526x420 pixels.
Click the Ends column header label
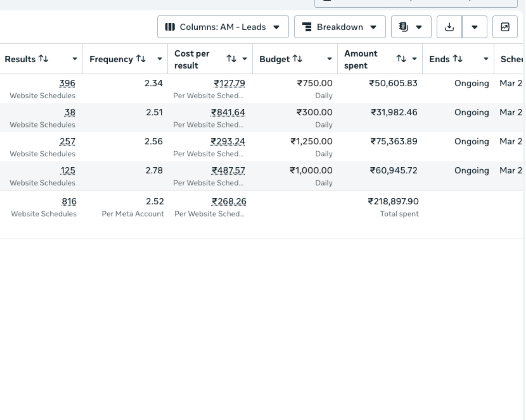click(439, 59)
